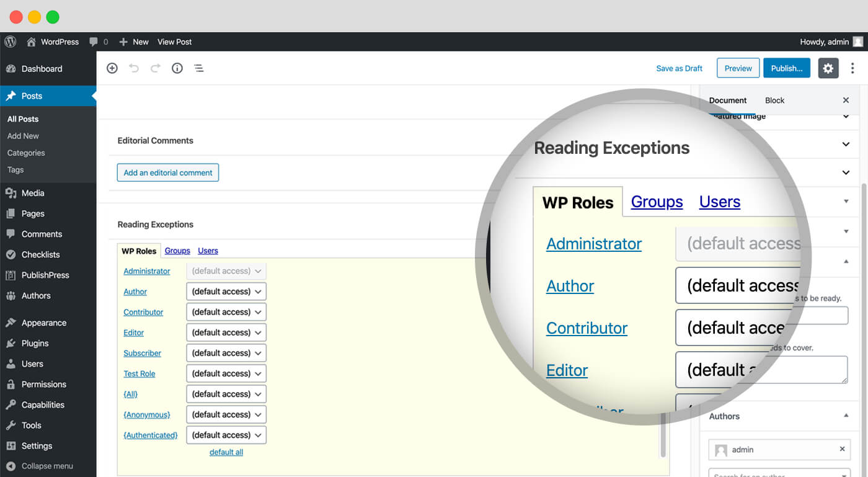Collapse the Authors panel
This screenshot has width=868, height=477.
tap(846, 416)
